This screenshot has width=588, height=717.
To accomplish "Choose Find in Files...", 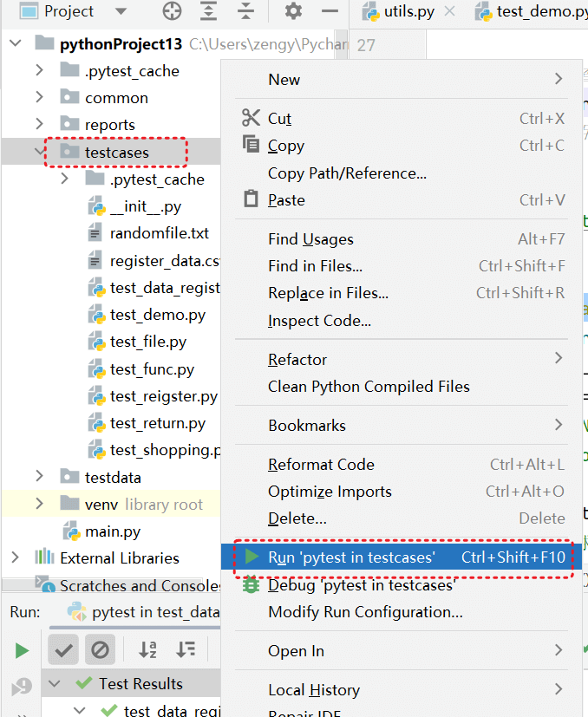I will (x=402, y=265).
